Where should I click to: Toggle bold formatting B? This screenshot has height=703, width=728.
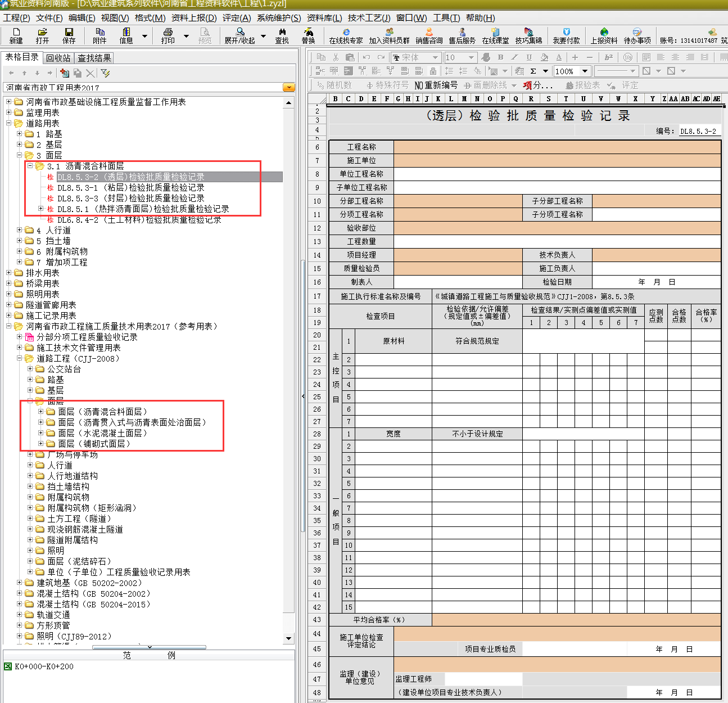tap(500, 57)
